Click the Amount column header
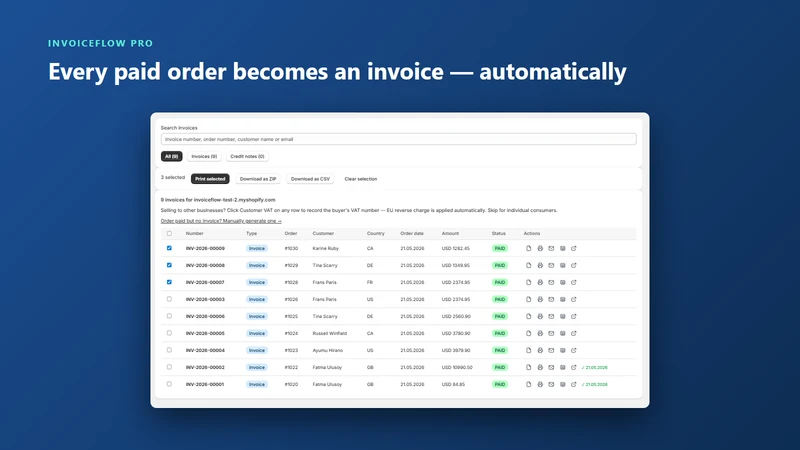 pos(450,234)
